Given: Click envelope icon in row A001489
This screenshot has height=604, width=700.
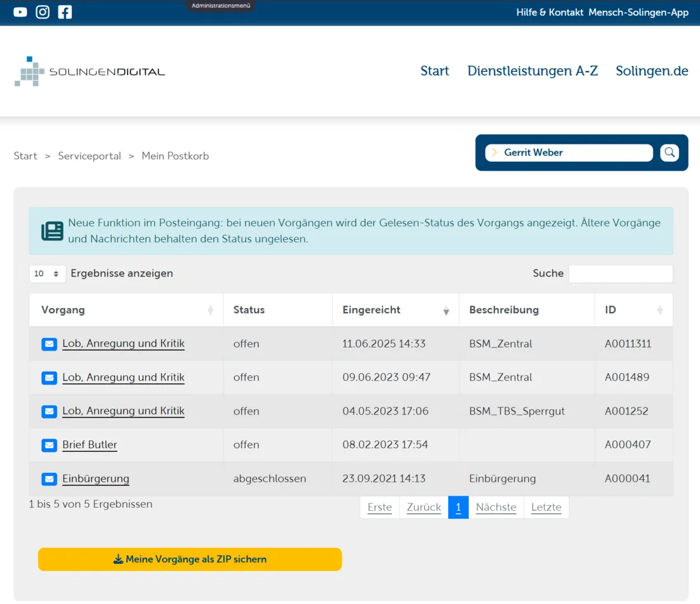Looking at the screenshot, I should coord(49,377).
